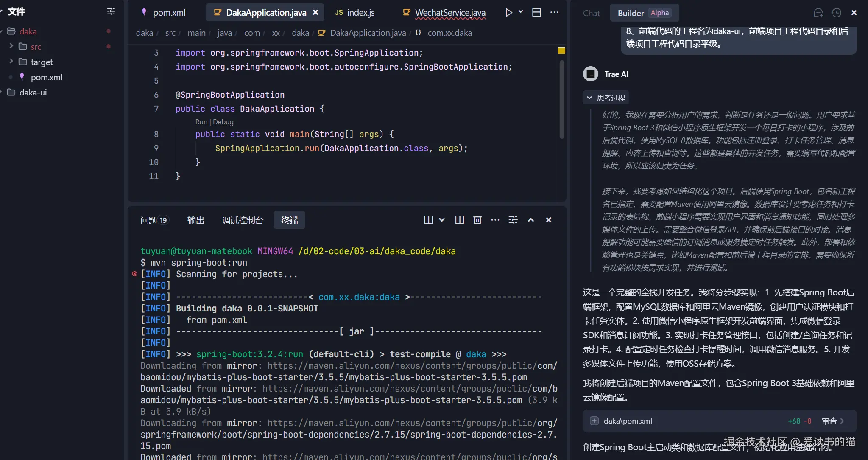
Task: Expand the target folder
Action: tap(11, 62)
